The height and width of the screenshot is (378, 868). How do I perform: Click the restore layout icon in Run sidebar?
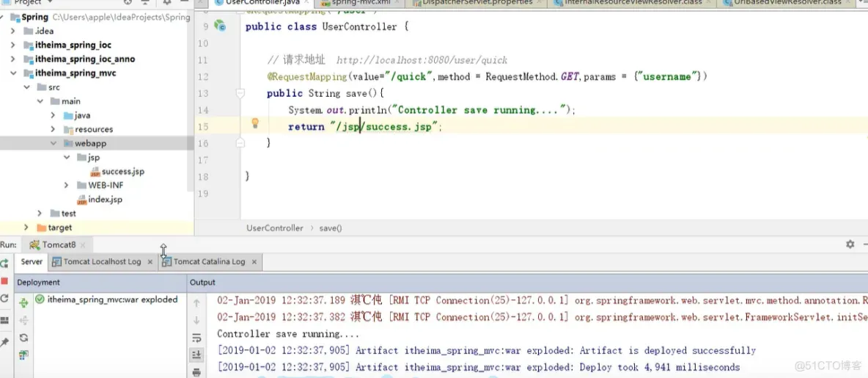click(x=4, y=320)
